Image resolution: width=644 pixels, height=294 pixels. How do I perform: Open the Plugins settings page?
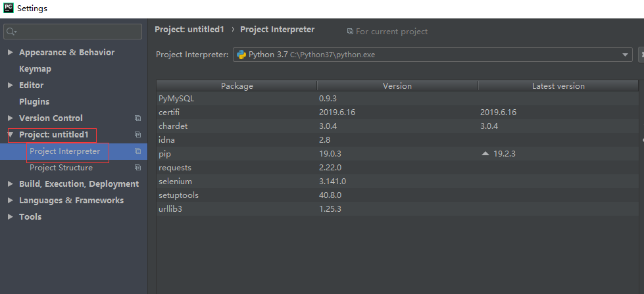click(34, 102)
